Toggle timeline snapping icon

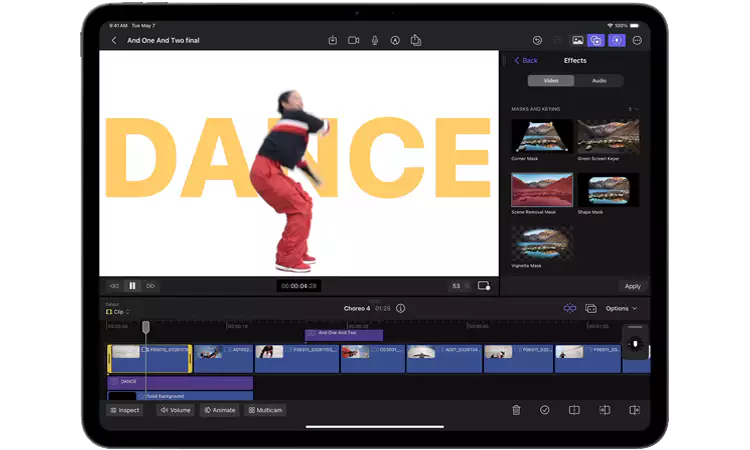[569, 308]
